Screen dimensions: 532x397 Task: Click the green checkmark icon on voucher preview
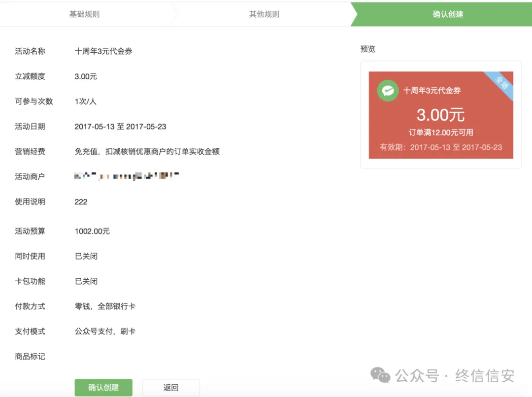pos(388,91)
